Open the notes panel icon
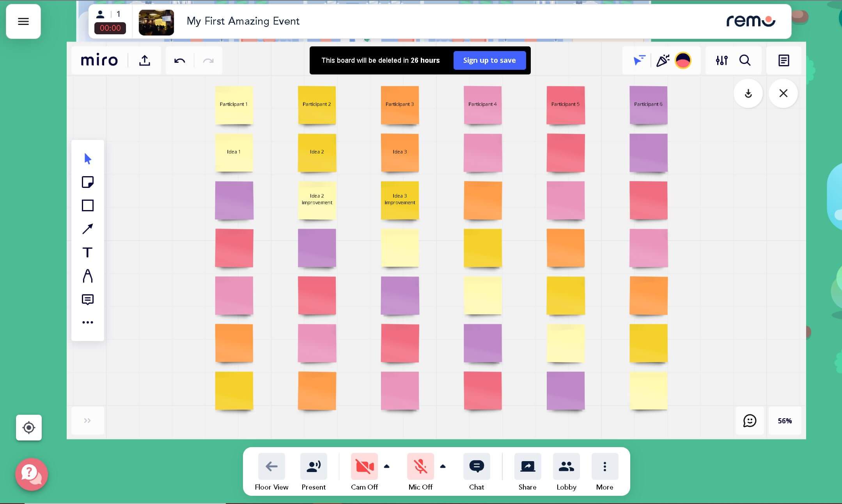The image size is (842, 504). point(784,60)
